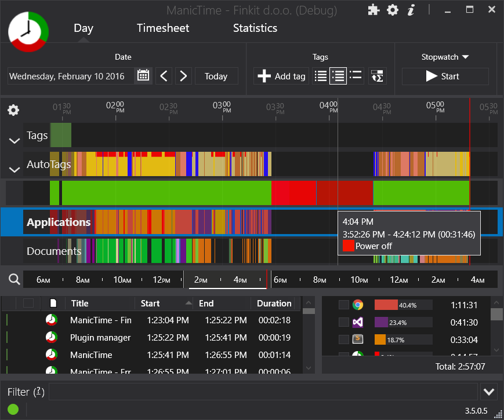504x420 pixels.
Task: Collapse the AutoTags timeline chevron
Action: click(14, 170)
